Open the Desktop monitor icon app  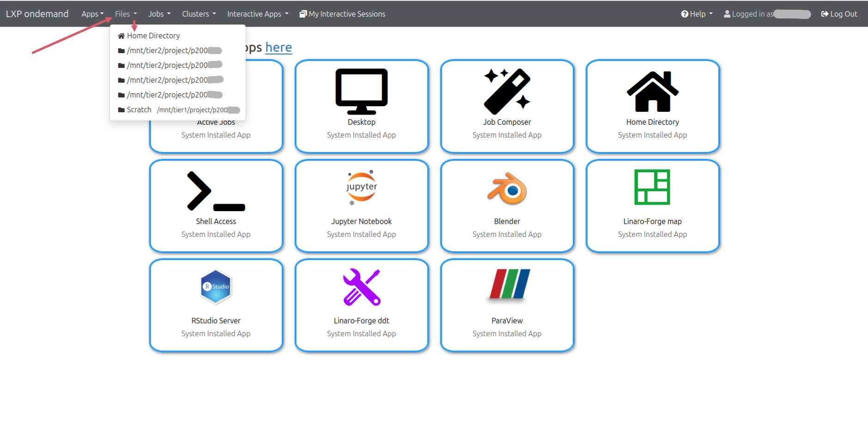(361, 91)
